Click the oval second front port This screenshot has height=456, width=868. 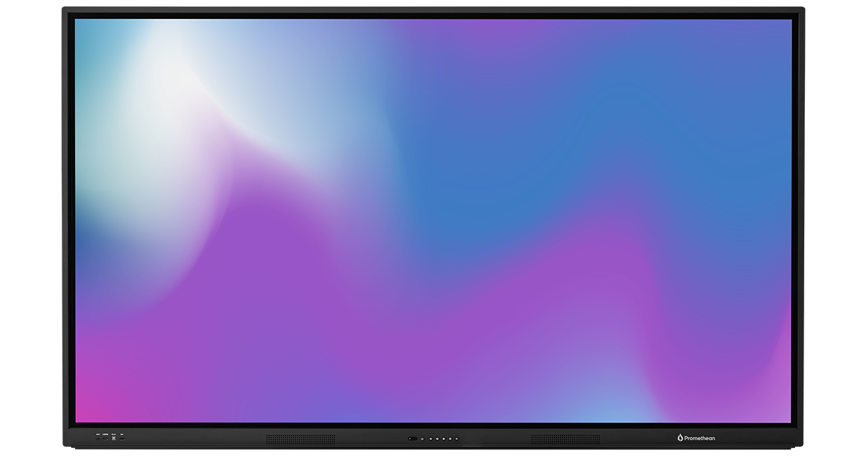(x=105, y=439)
